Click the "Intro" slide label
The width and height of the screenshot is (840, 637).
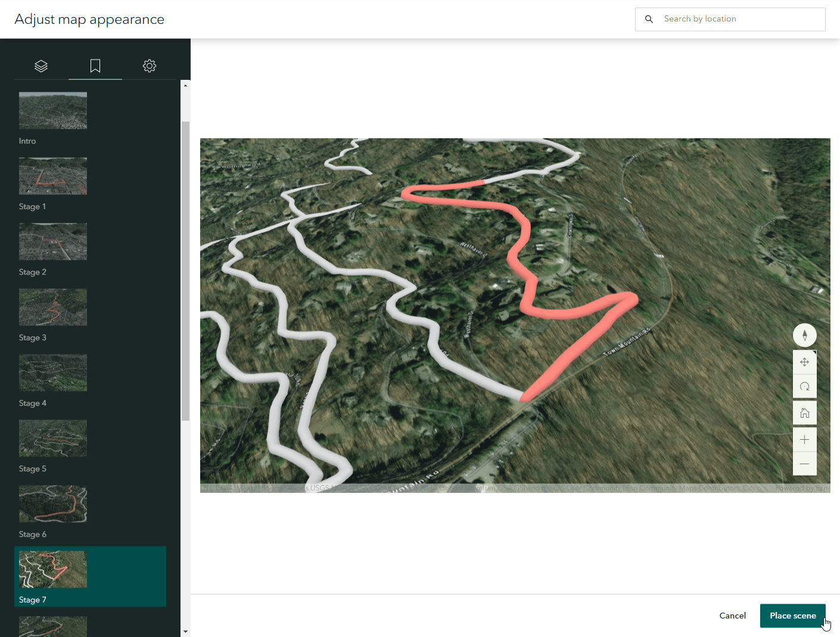pos(27,141)
